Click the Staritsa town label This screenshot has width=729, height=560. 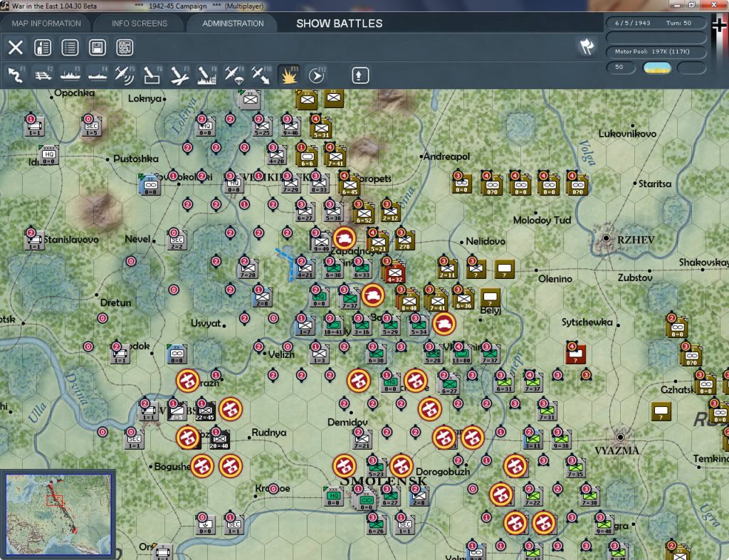(x=655, y=184)
